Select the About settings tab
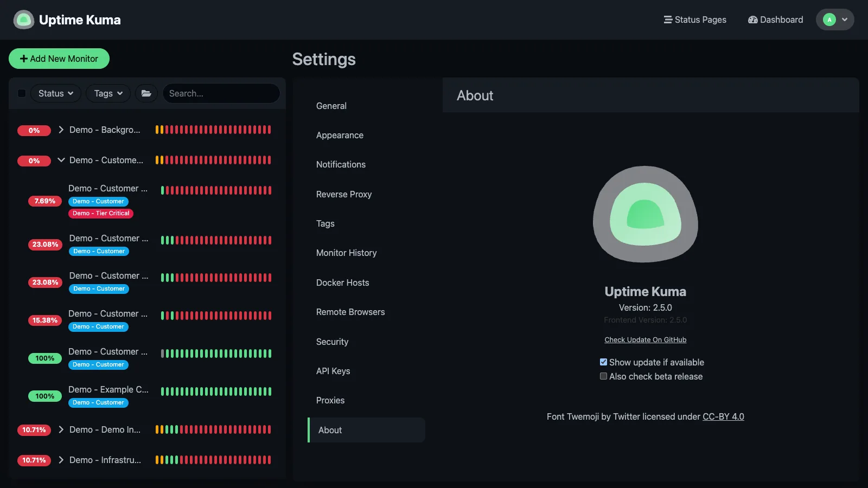The width and height of the screenshot is (868, 488). pos(366,430)
